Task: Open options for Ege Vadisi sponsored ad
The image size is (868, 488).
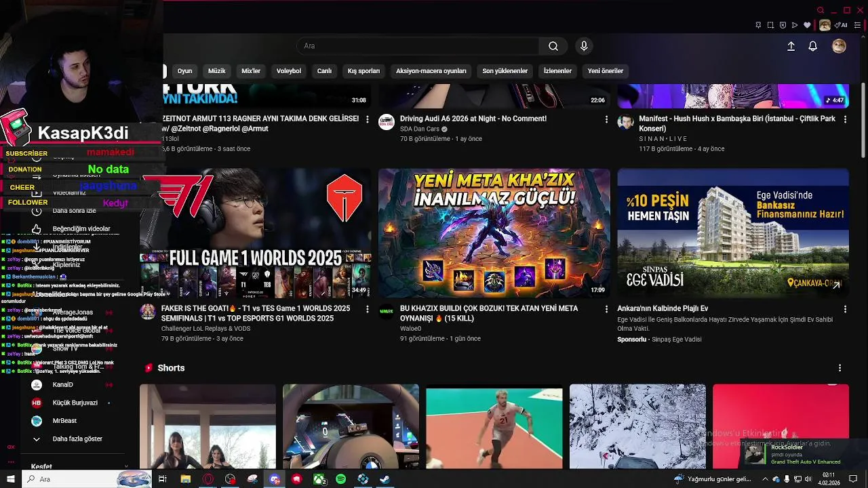Action: [845, 309]
